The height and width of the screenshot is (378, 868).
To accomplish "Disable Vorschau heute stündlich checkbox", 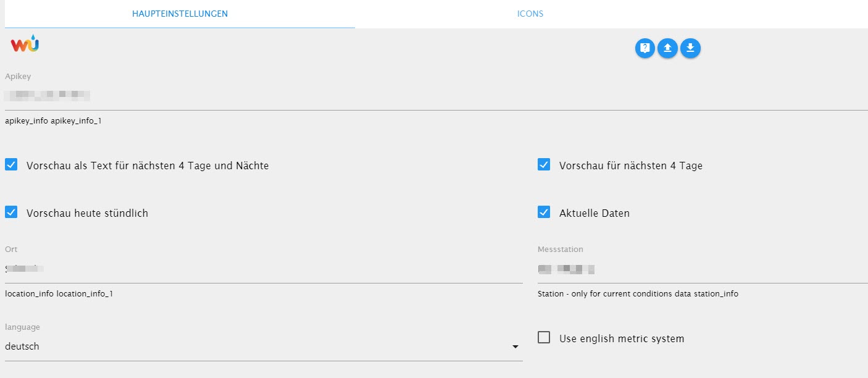I will pyautogui.click(x=11, y=212).
